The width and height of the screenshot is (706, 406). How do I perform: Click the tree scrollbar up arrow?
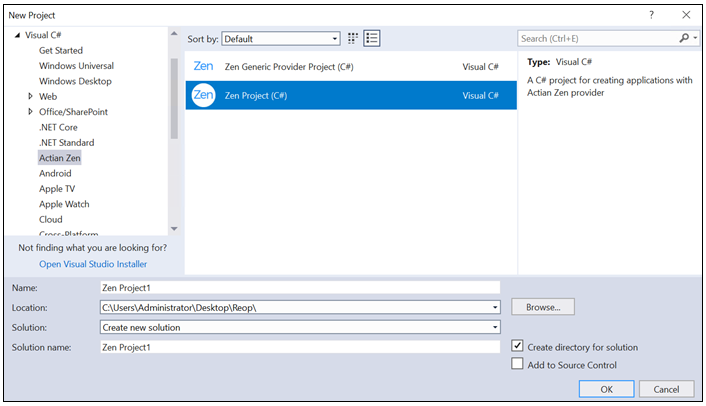click(x=174, y=34)
